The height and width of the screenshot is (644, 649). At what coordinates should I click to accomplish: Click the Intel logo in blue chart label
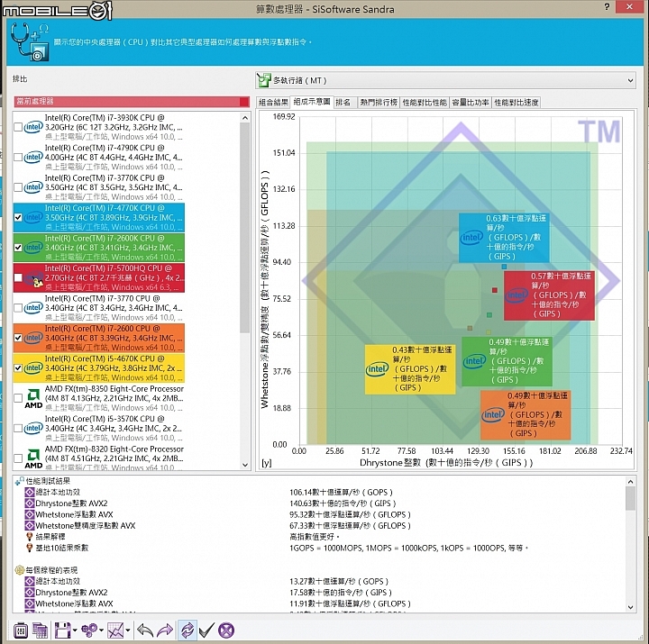point(471,238)
